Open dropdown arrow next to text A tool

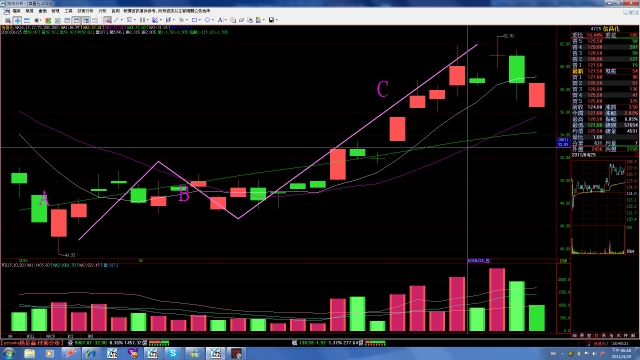tap(226, 20)
